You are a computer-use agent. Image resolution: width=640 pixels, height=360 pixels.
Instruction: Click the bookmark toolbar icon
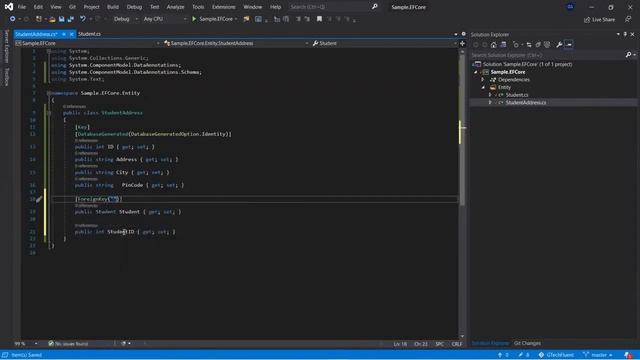(x=319, y=19)
